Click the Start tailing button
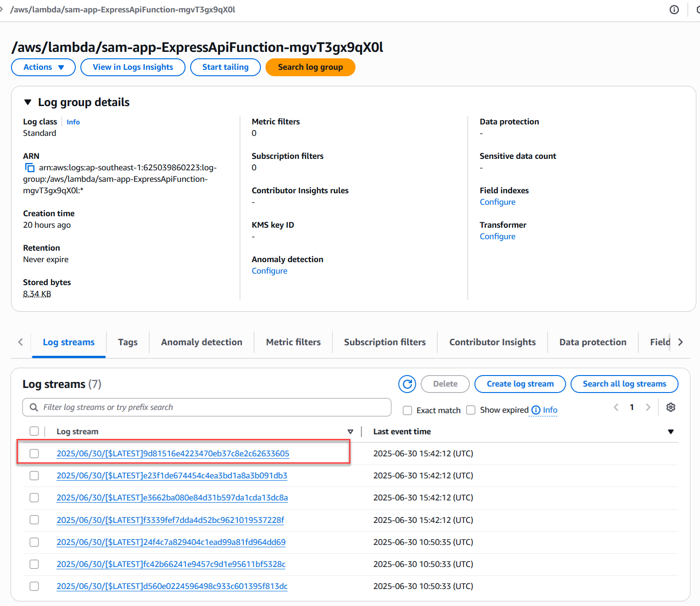The height and width of the screenshot is (606, 700). [x=226, y=67]
